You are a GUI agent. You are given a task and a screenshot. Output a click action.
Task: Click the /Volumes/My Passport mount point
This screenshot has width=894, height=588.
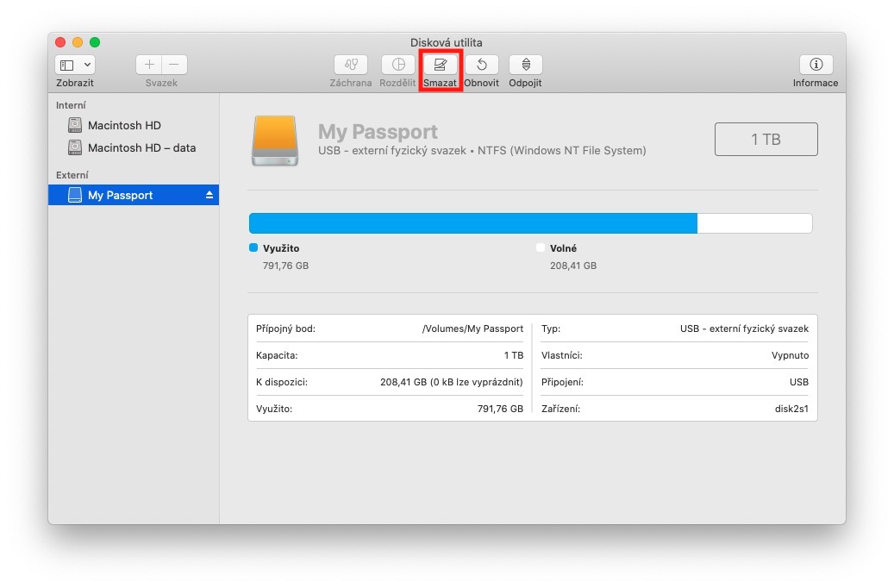472,328
